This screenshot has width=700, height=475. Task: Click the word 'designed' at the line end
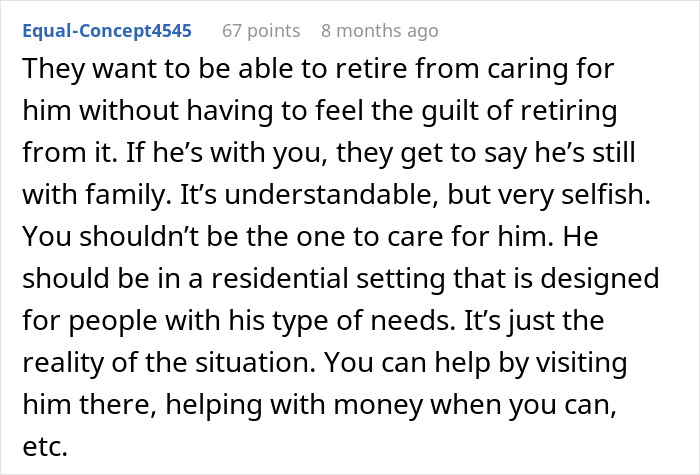[x=600, y=279]
